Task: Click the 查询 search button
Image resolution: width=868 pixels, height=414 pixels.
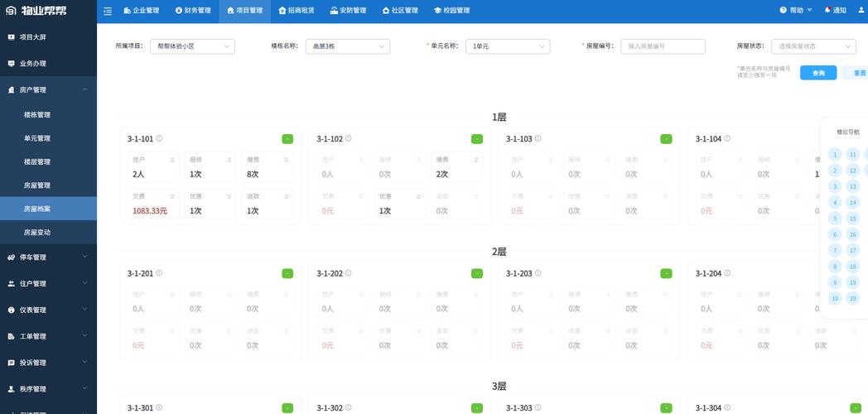Action: [x=818, y=73]
